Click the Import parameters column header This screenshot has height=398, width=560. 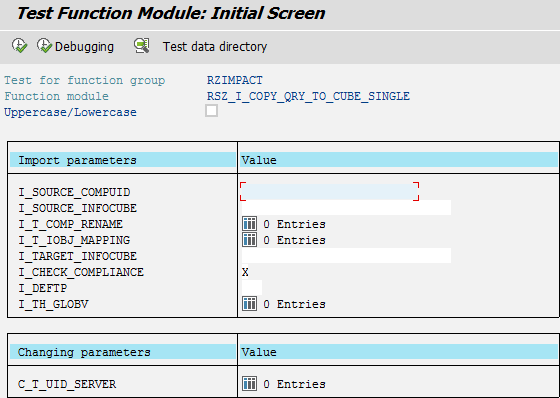click(x=122, y=160)
